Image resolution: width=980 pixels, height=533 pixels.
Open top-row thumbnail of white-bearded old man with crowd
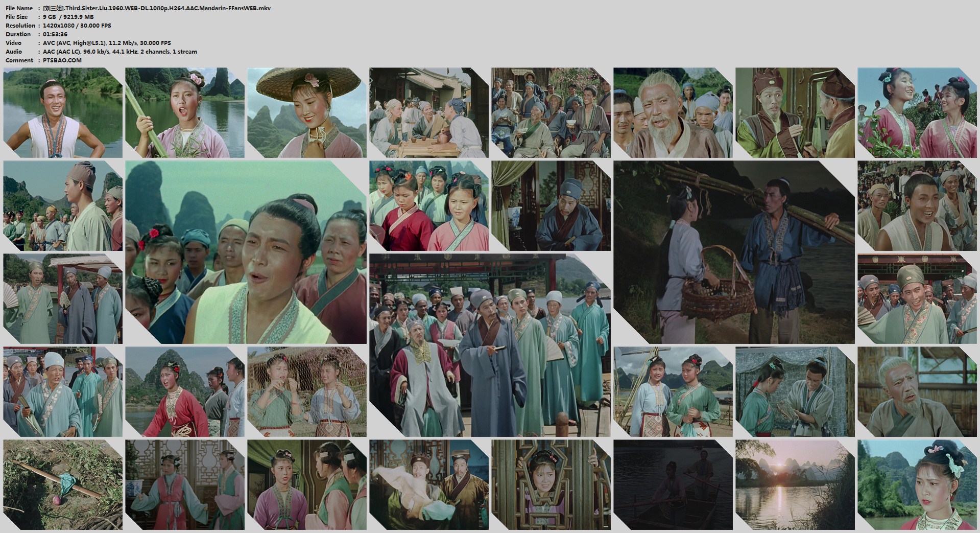point(673,113)
